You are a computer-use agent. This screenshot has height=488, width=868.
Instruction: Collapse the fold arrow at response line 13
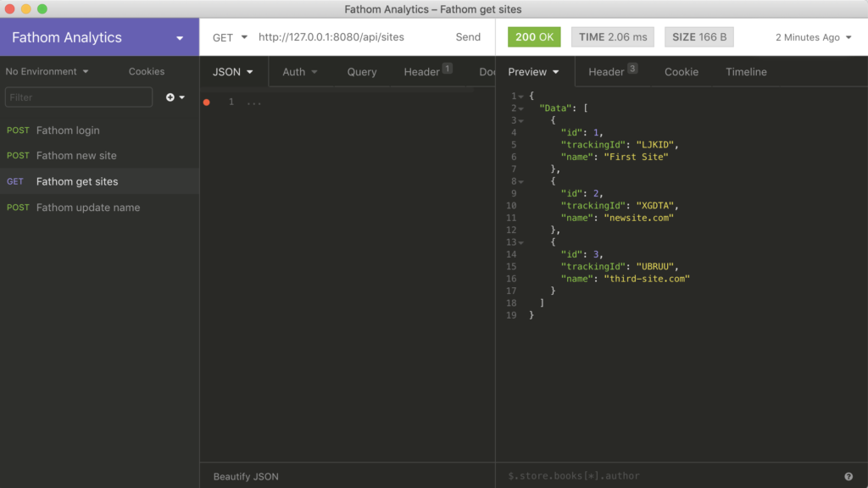pyautogui.click(x=520, y=242)
